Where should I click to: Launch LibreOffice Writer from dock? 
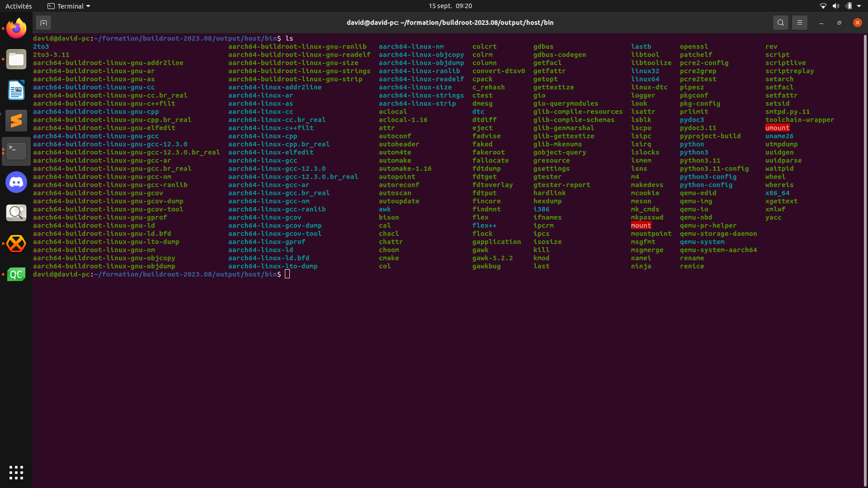pos(16,90)
